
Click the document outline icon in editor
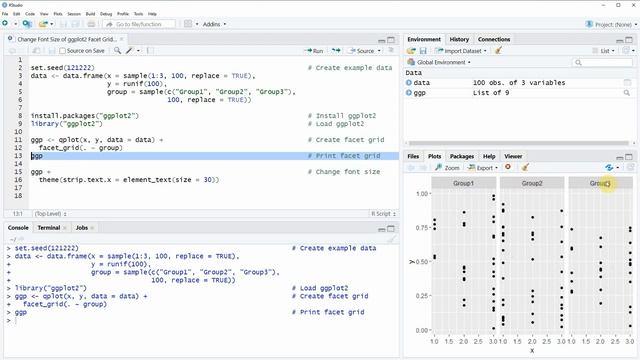(x=391, y=50)
